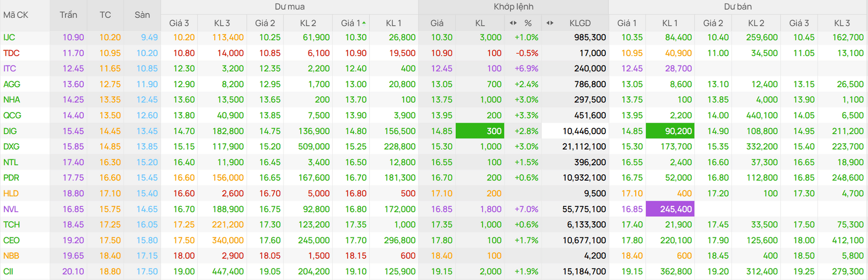Click the purple highlighted 245,400 cell
The height and width of the screenshot is (280, 868).
click(x=670, y=209)
